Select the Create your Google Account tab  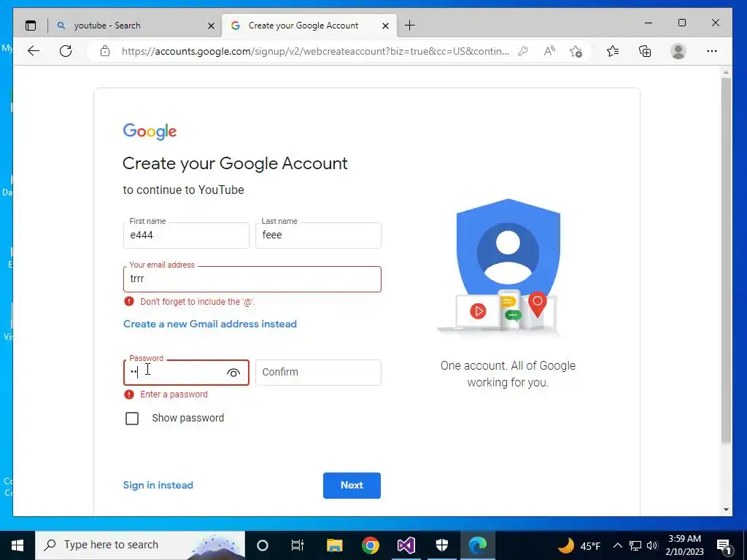[309, 26]
